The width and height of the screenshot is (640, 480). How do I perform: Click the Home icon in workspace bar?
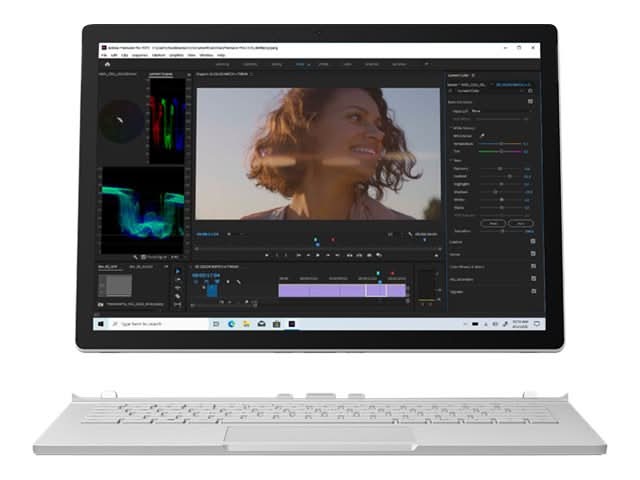(x=108, y=64)
